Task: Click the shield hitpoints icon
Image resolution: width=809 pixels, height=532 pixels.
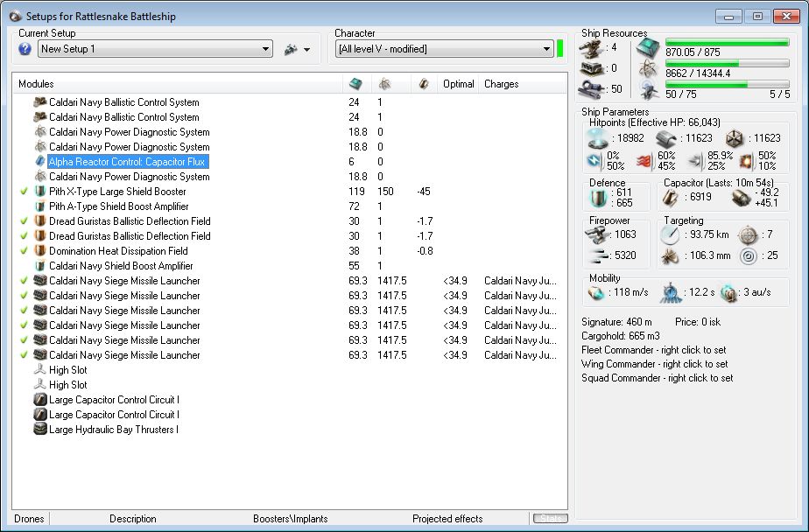Action: tap(597, 138)
